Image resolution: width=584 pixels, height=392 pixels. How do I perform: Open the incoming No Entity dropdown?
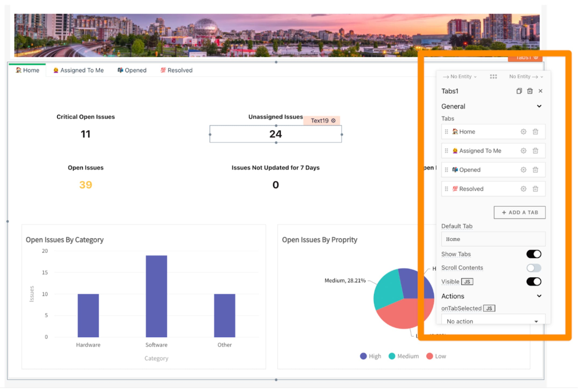click(460, 77)
